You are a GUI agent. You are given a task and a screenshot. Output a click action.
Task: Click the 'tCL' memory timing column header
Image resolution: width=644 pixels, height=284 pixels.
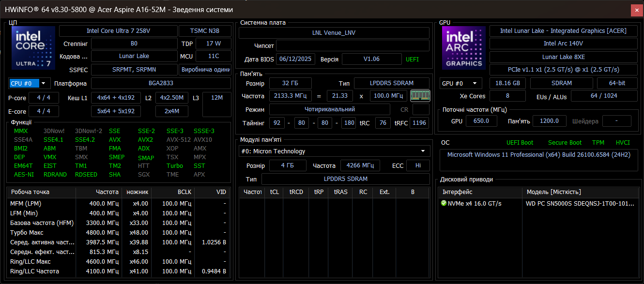click(274, 192)
